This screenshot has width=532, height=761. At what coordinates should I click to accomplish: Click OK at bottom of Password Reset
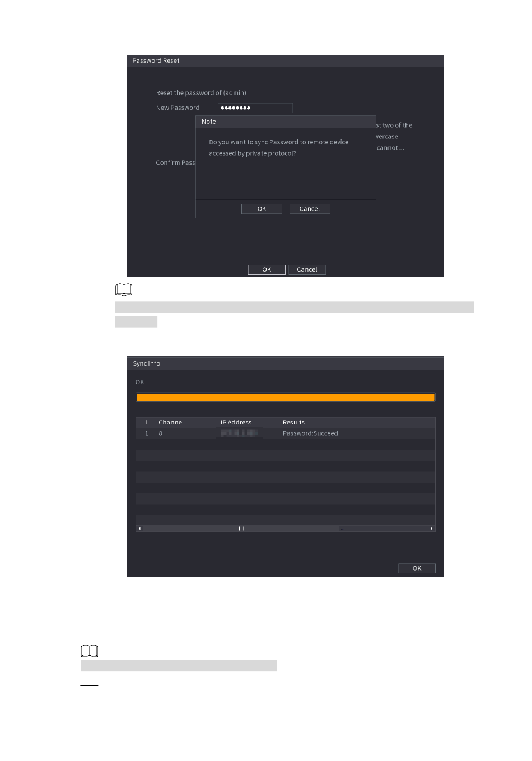click(x=267, y=270)
